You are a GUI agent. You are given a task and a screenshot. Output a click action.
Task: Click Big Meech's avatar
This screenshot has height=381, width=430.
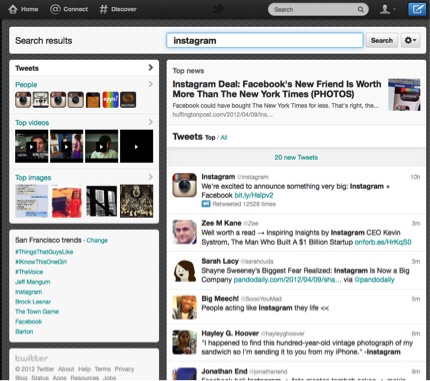click(184, 307)
